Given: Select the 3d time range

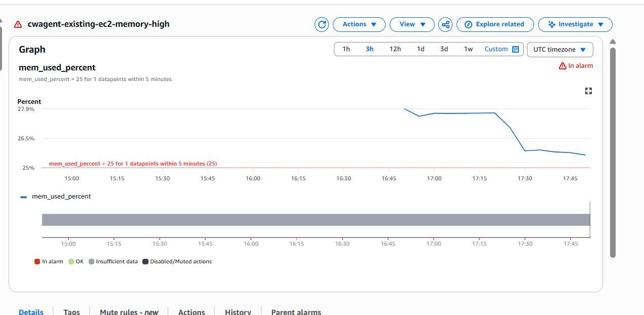Looking at the screenshot, I should [x=444, y=49].
